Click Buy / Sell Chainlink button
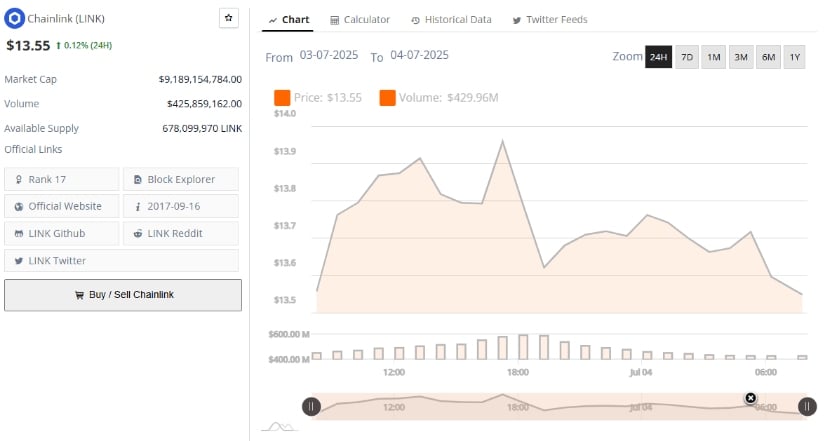Screen dimensions: 825x441 (x=123, y=295)
